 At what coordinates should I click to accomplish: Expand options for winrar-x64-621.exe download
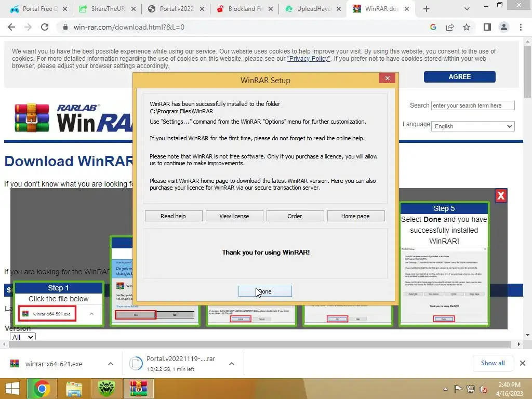(x=111, y=364)
